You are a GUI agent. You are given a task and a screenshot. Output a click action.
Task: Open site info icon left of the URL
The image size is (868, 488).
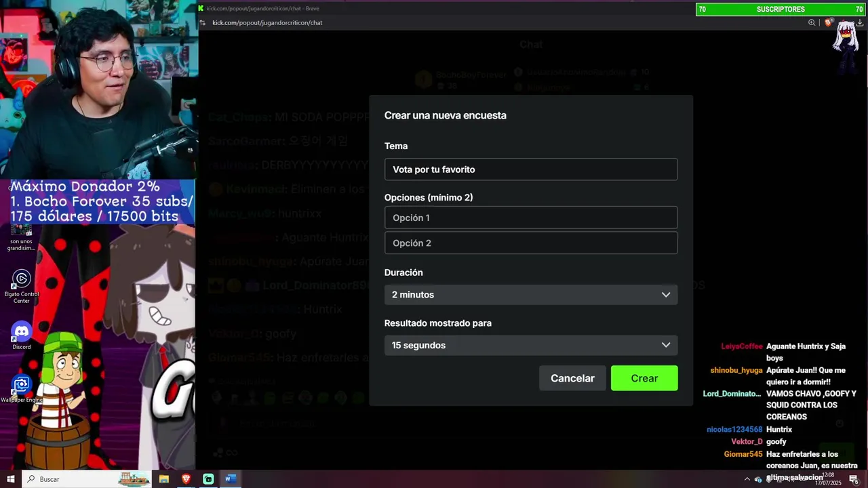203,22
